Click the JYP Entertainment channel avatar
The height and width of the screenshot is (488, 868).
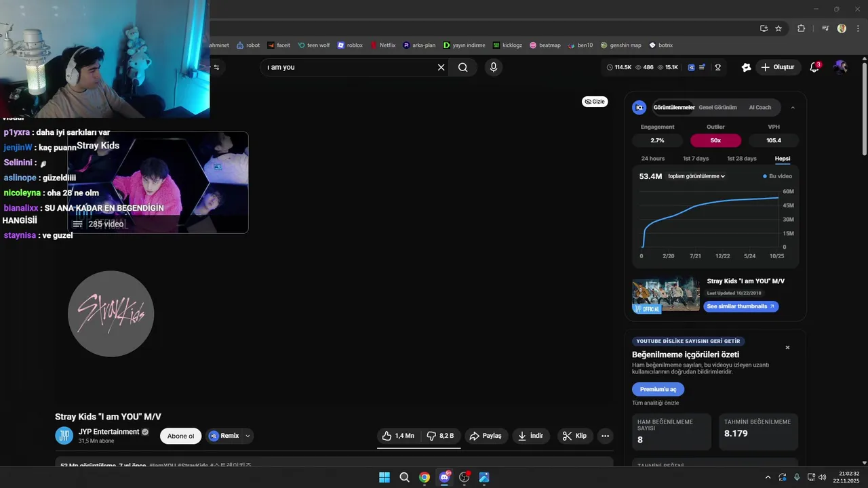click(x=64, y=436)
